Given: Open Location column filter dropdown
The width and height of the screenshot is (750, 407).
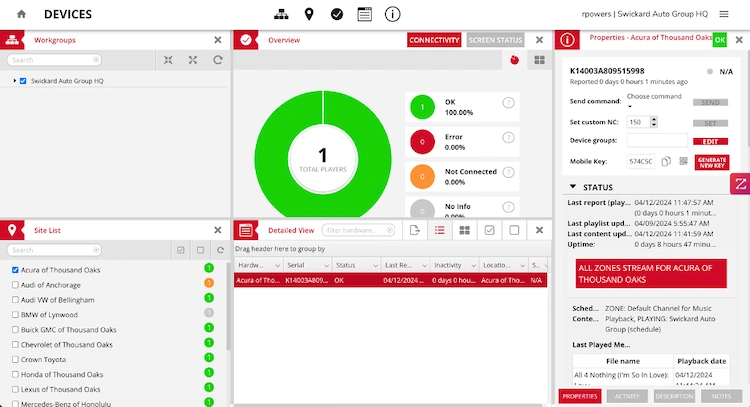Looking at the screenshot, I should 522,265.
